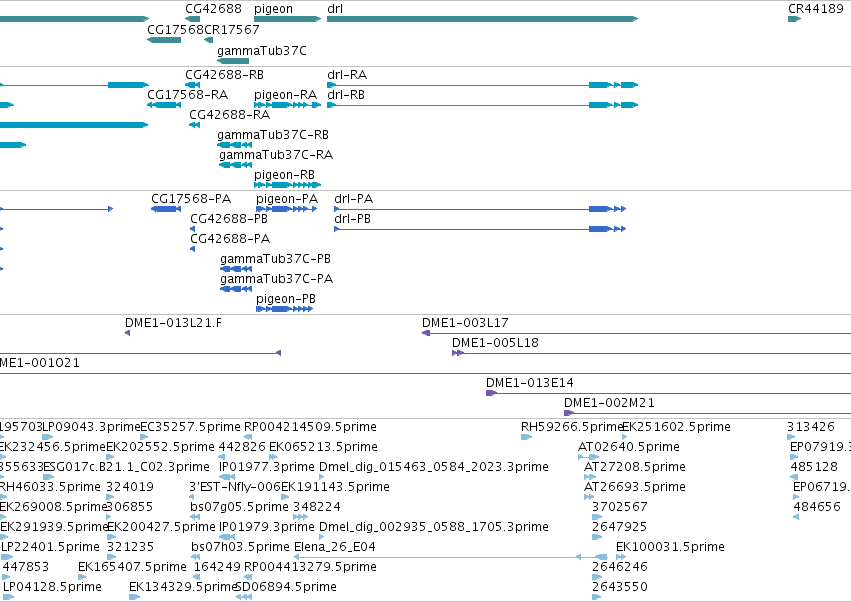Click the LP04128.5prime EST label
Viewport: 851px width, 602px height.
[x=52, y=587]
